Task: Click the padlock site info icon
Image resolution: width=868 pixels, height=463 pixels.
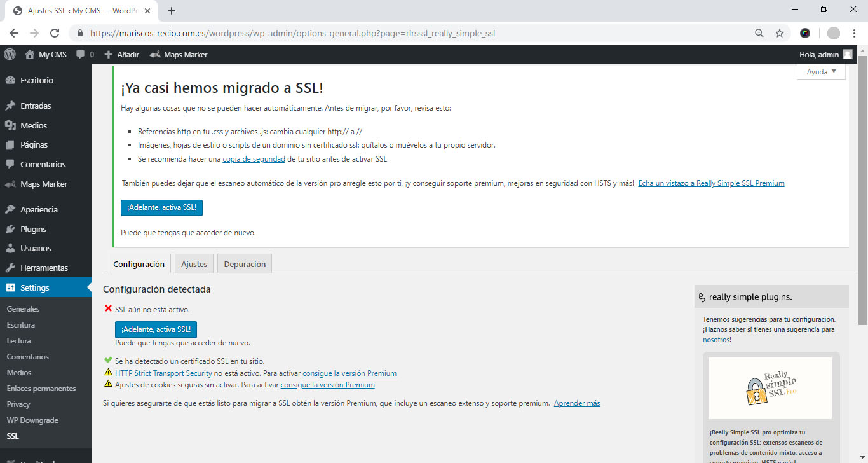Action: (x=81, y=33)
